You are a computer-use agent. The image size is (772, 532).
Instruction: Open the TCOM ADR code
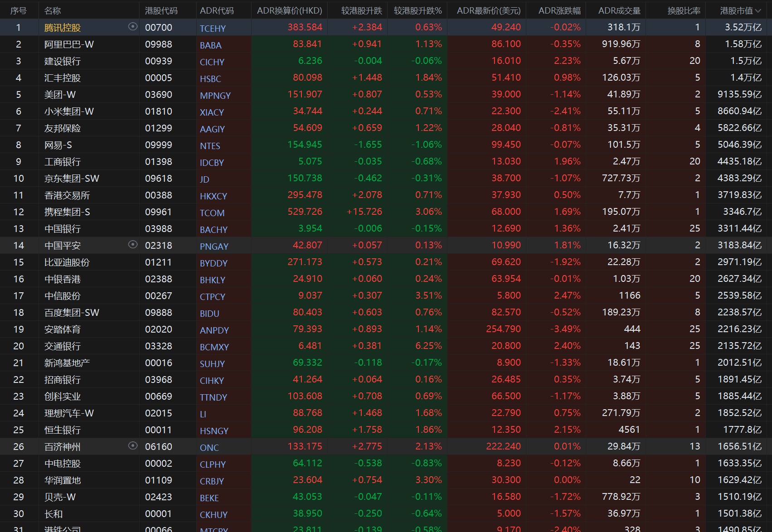pos(212,213)
